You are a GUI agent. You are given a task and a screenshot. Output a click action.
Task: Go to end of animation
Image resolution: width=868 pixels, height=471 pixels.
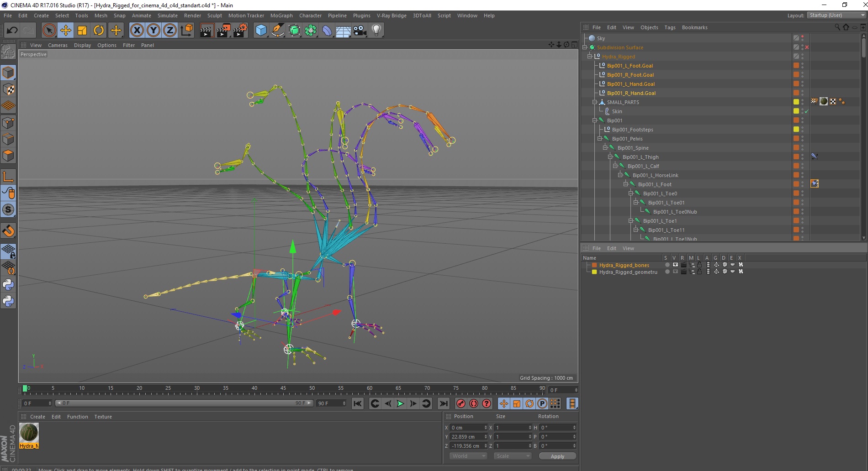pyautogui.click(x=444, y=403)
